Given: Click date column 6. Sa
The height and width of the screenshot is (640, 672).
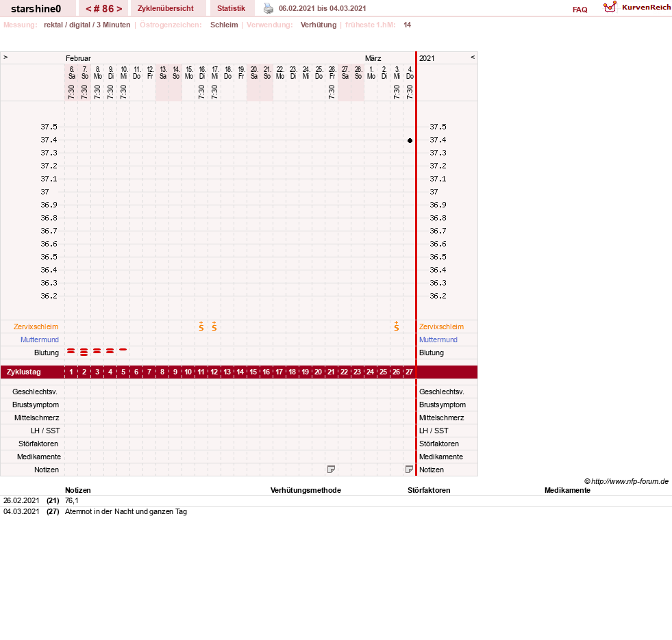Looking at the screenshot, I should coord(71,73).
